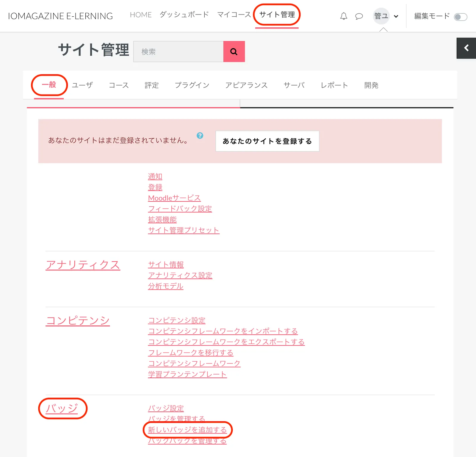This screenshot has width=476, height=457.
Task: Switch to the プラグイン tab
Action: click(x=192, y=85)
